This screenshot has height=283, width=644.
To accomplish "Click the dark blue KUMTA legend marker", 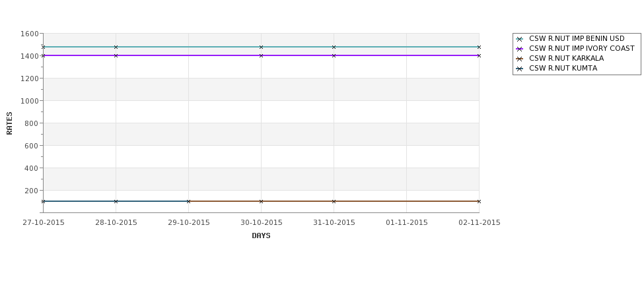I will point(519,69).
